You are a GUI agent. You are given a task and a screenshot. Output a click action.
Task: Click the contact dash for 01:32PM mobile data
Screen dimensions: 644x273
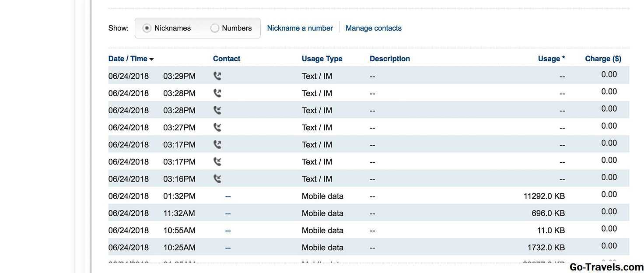tap(228, 196)
